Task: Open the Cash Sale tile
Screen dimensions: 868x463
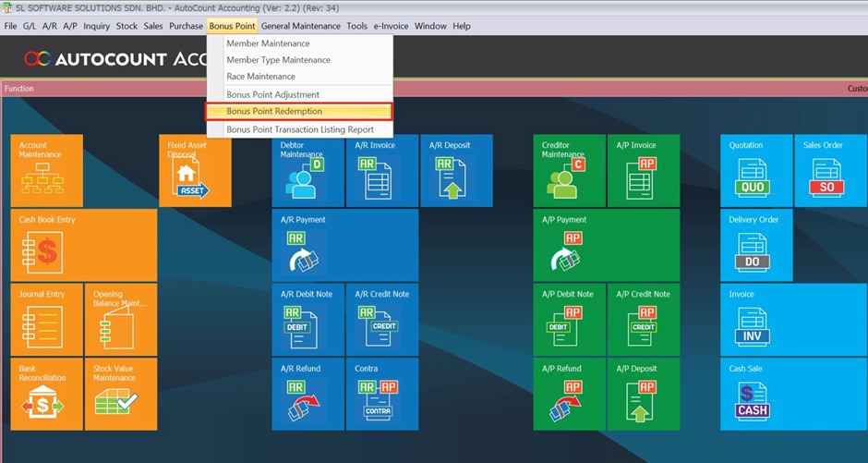Action: pyautogui.click(x=755, y=395)
